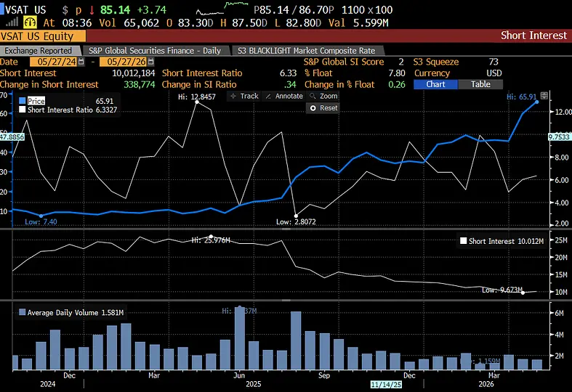The image size is (572, 392).
Task: Click the Hi: 65.91 price label
Action: pyautogui.click(x=522, y=97)
